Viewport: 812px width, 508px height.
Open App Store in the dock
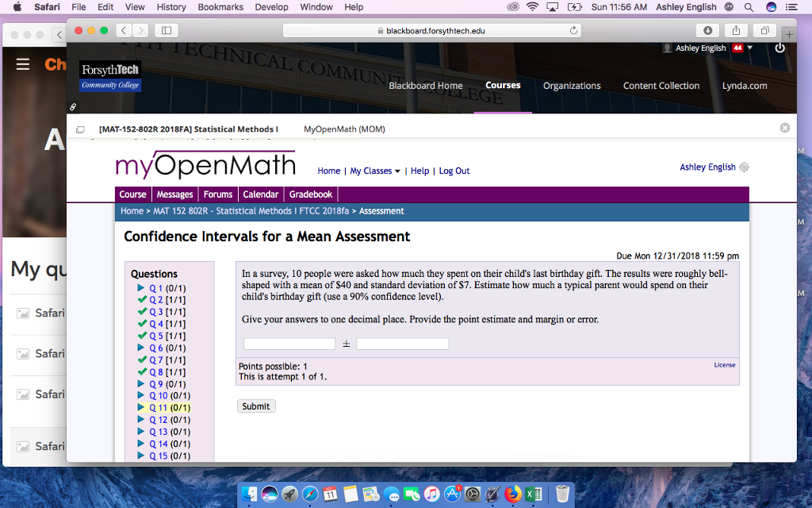coord(452,494)
